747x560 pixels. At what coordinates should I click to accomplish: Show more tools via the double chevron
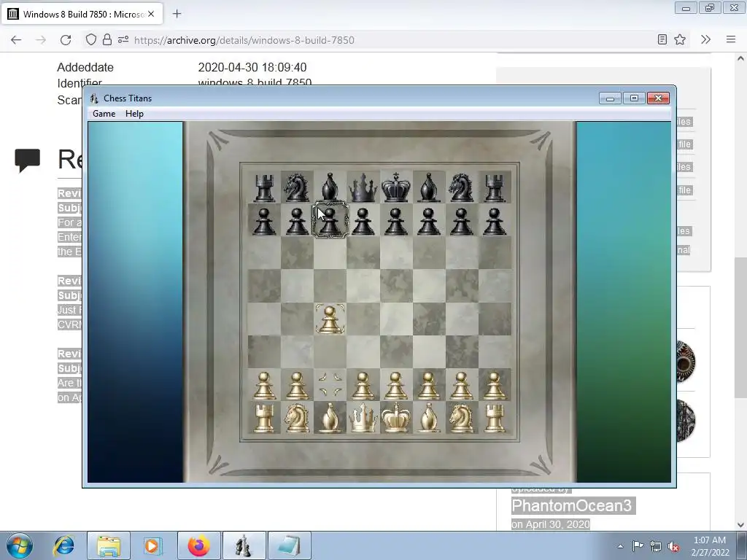click(x=705, y=40)
